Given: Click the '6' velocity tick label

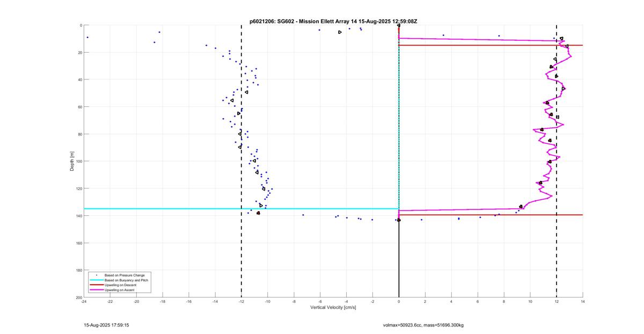Looking at the screenshot, I should pos(478,301).
